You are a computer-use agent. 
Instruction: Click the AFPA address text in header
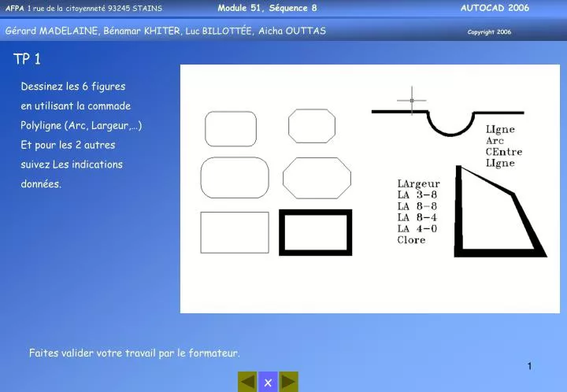pos(84,9)
